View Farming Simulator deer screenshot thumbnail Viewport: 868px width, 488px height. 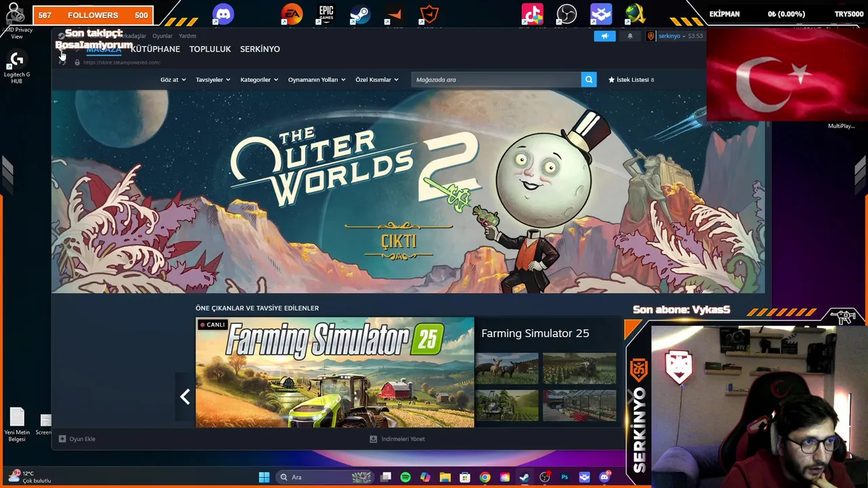[507, 368]
